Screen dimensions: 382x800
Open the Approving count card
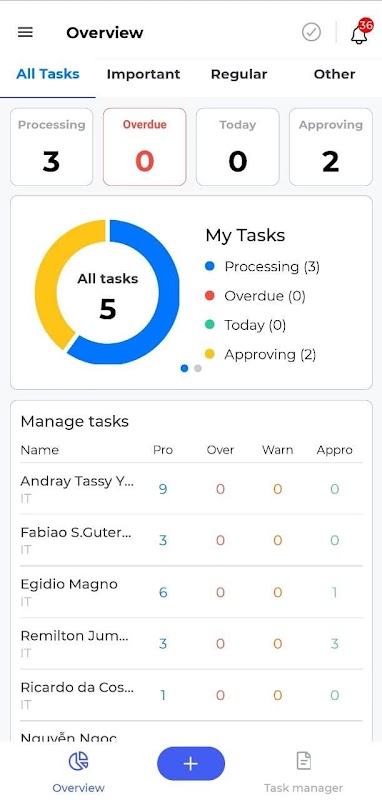coord(331,147)
